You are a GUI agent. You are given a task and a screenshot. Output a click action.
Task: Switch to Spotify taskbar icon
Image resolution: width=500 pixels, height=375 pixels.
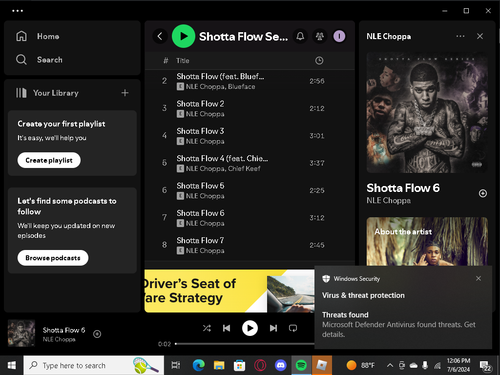click(301, 365)
